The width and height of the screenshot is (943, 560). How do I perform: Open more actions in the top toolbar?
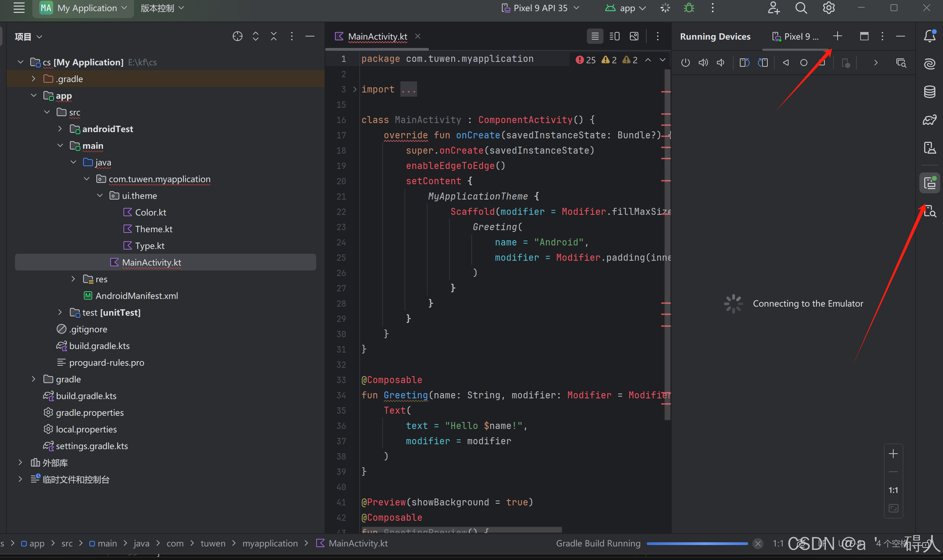click(713, 8)
